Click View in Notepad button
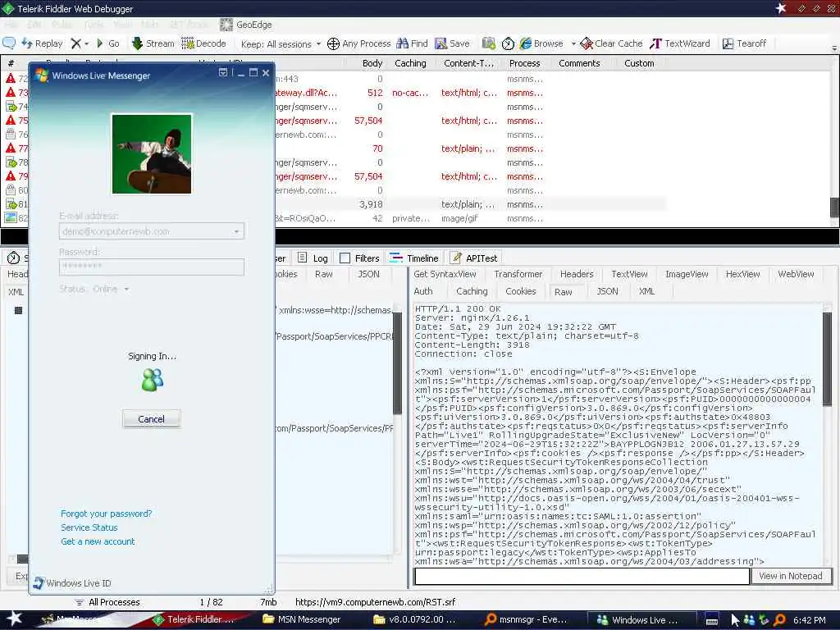 click(x=790, y=576)
